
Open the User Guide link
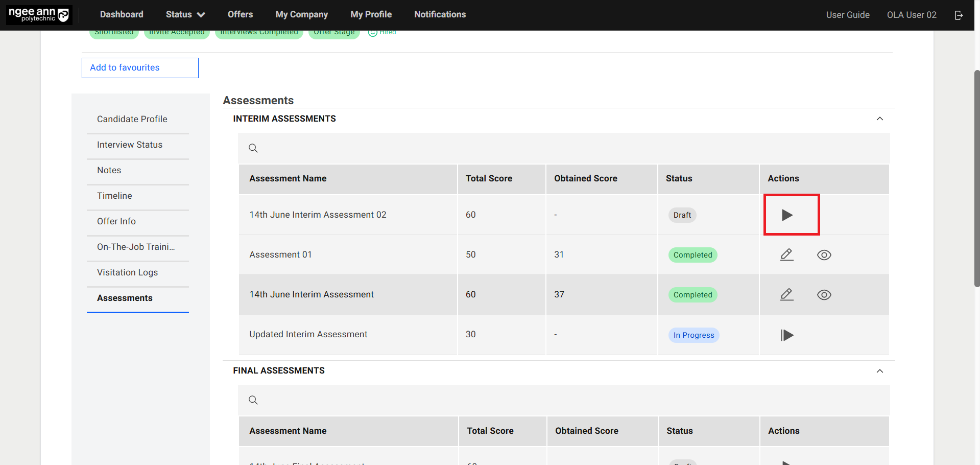tap(847, 15)
